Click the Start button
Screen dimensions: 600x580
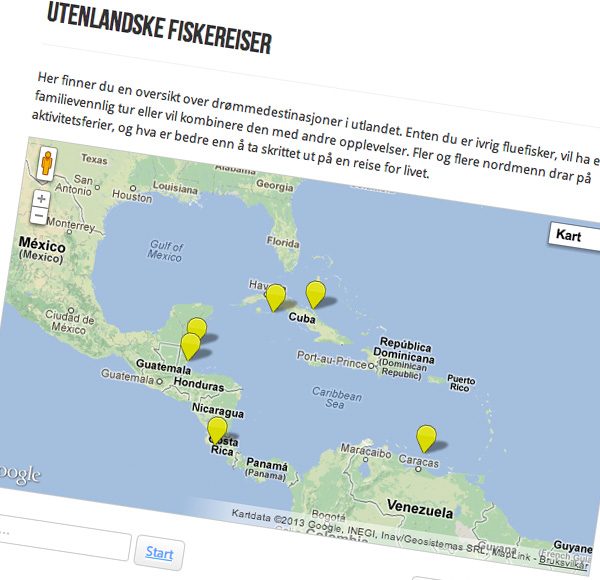tap(159, 553)
